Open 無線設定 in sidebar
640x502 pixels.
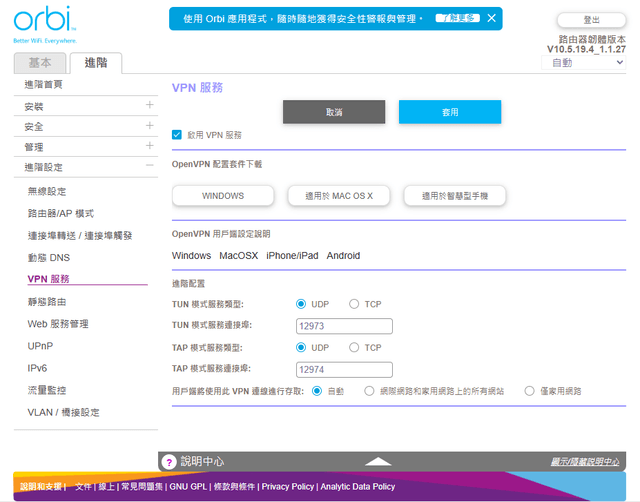coord(47,191)
